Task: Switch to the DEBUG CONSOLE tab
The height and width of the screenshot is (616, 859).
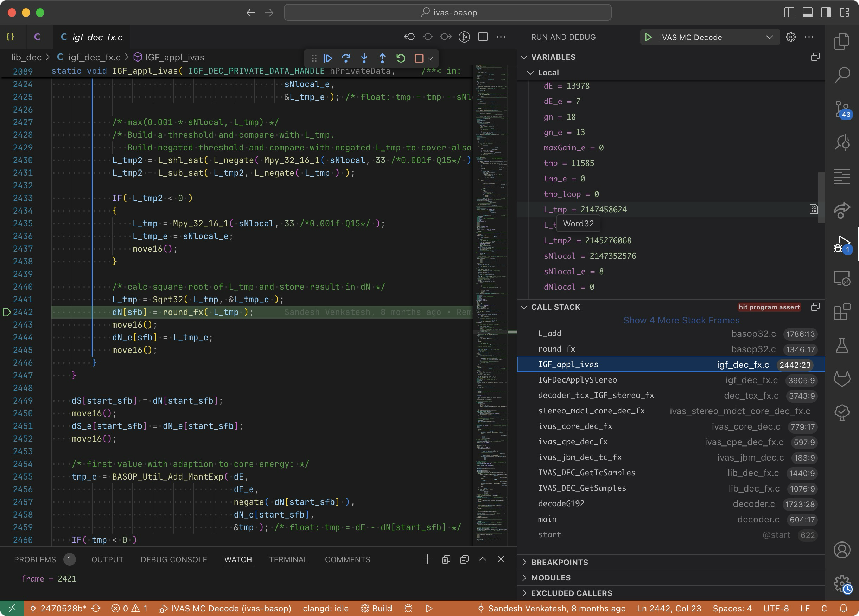Action: pyautogui.click(x=174, y=560)
